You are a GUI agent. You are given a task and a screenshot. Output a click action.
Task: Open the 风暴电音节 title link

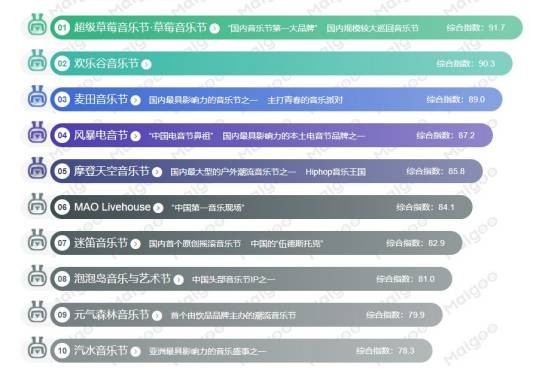(x=101, y=135)
